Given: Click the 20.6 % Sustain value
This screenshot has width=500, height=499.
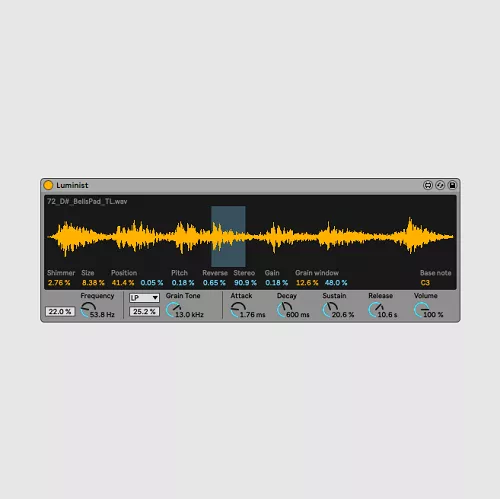Looking at the screenshot, I should 343,315.
